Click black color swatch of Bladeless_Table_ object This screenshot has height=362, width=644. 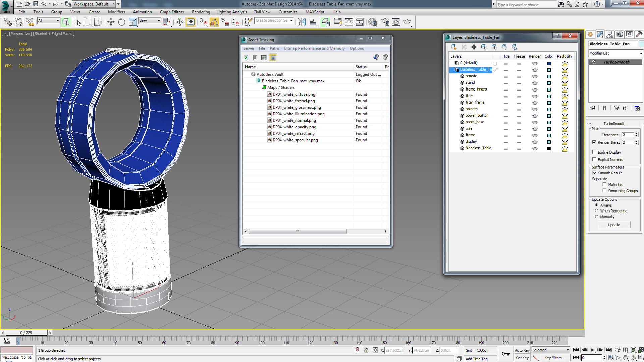coord(549,148)
